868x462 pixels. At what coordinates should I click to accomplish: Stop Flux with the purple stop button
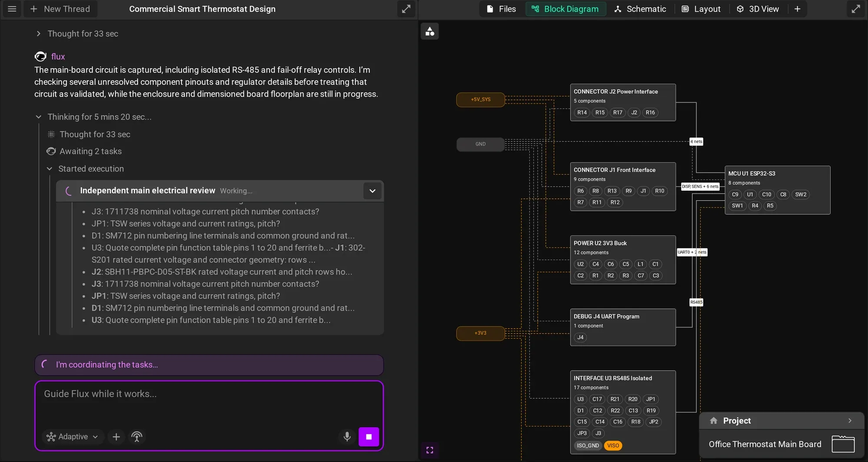click(x=369, y=437)
